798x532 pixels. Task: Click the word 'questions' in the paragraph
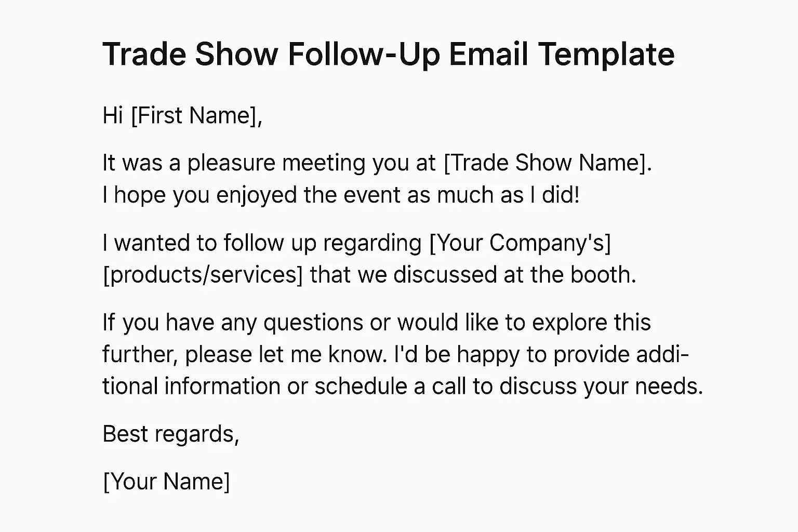click(313, 323)
